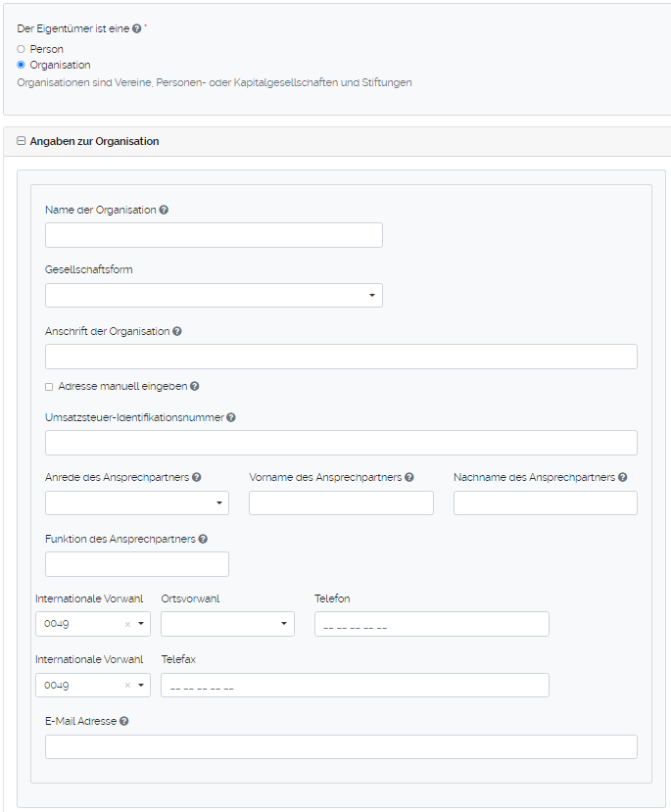Open the fax Internationale Vorwahl dropdown
The width and height of the screenshot is (671, 812).
[140, 685]
